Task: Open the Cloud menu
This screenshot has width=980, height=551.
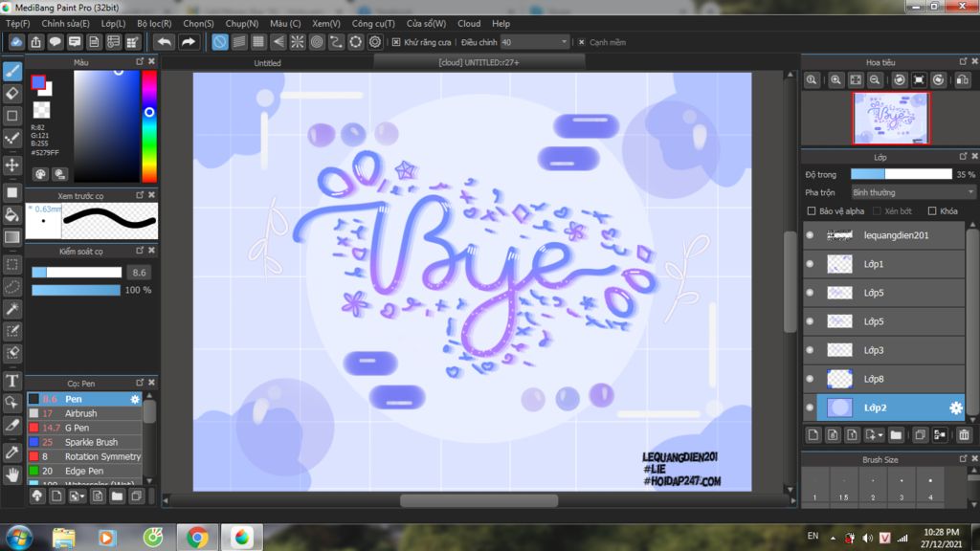Action: point(469,23)
